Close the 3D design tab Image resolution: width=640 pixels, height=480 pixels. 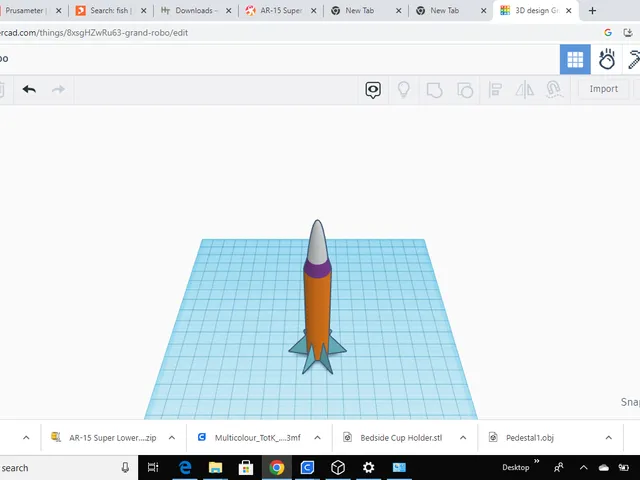(x=569, y=11)
